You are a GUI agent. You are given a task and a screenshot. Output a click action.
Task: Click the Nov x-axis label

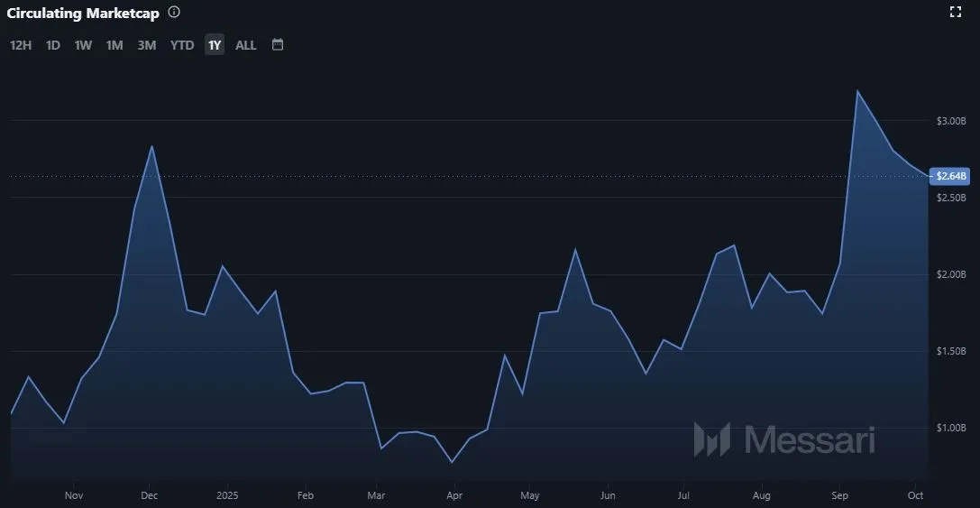[74, 495]
